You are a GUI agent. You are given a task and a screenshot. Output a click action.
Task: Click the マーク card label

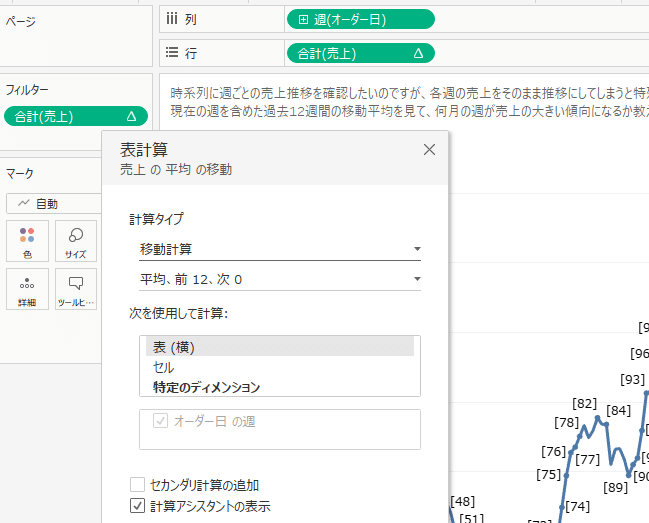[19, 173]
